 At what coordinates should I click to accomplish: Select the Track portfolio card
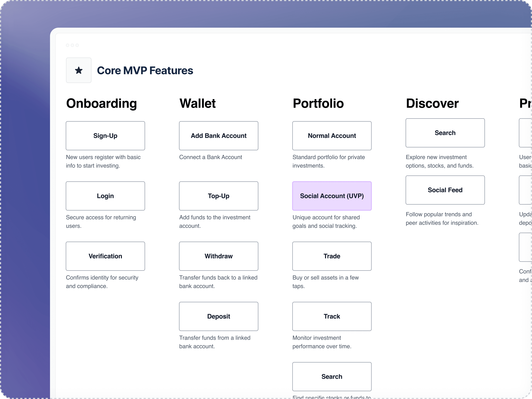(332, 316)
